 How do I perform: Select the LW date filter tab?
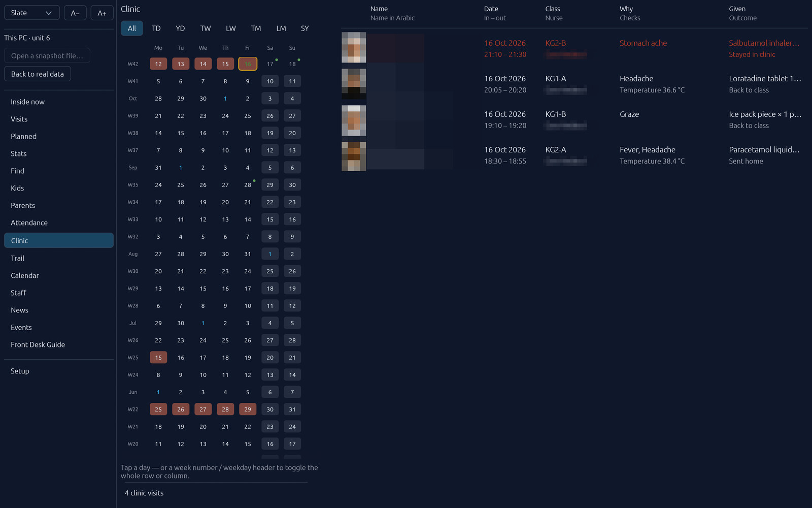(x=231, y=28)
